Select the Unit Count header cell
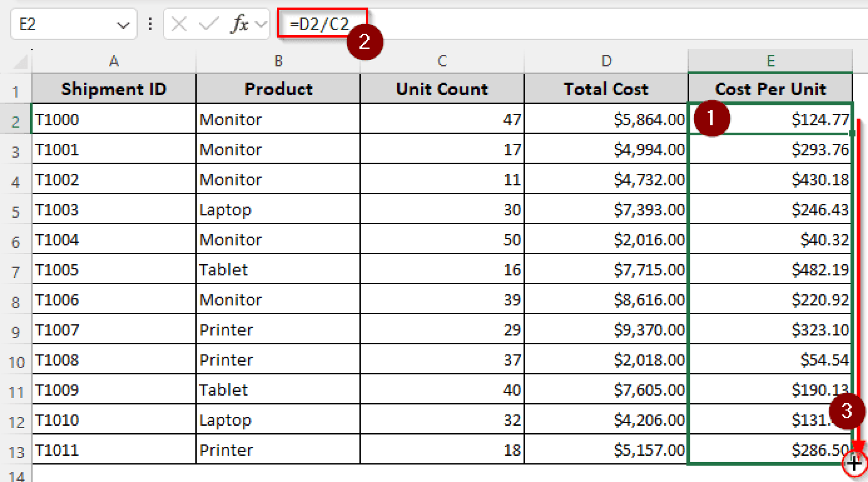Image resolution: width=868 pixels, height=482 pixels. click(x=442, y=89)
